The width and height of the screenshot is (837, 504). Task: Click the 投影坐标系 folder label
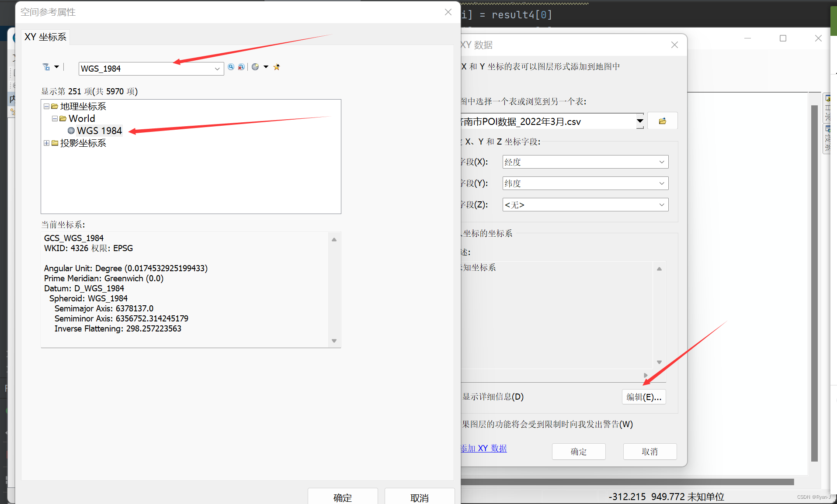pyautogui.click(x=83, y=143)
